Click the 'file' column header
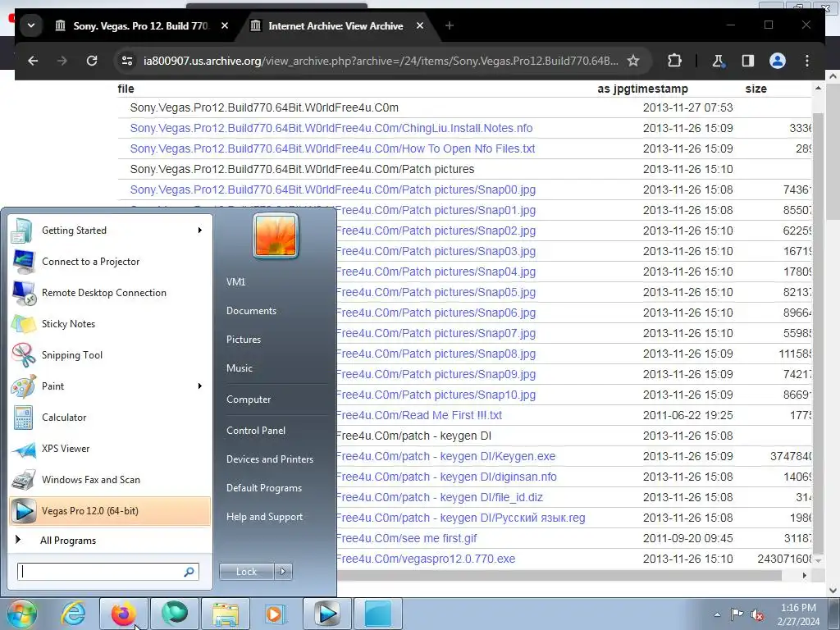Screen dimensions: 840x630 click(x=126, y=89)
